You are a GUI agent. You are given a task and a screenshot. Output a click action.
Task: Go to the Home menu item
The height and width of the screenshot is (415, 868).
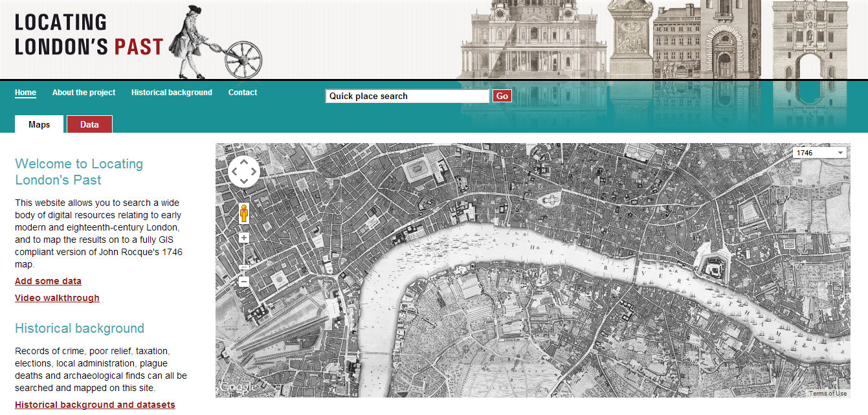25,93
